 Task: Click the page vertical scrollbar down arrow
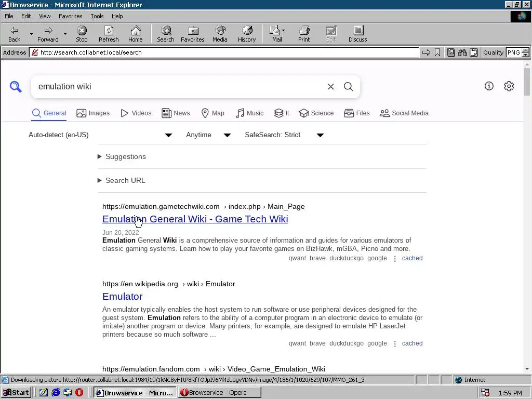527,369
